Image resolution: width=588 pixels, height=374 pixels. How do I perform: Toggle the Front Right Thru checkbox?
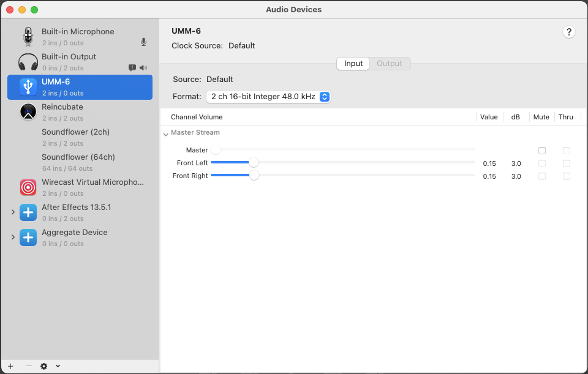567,176
